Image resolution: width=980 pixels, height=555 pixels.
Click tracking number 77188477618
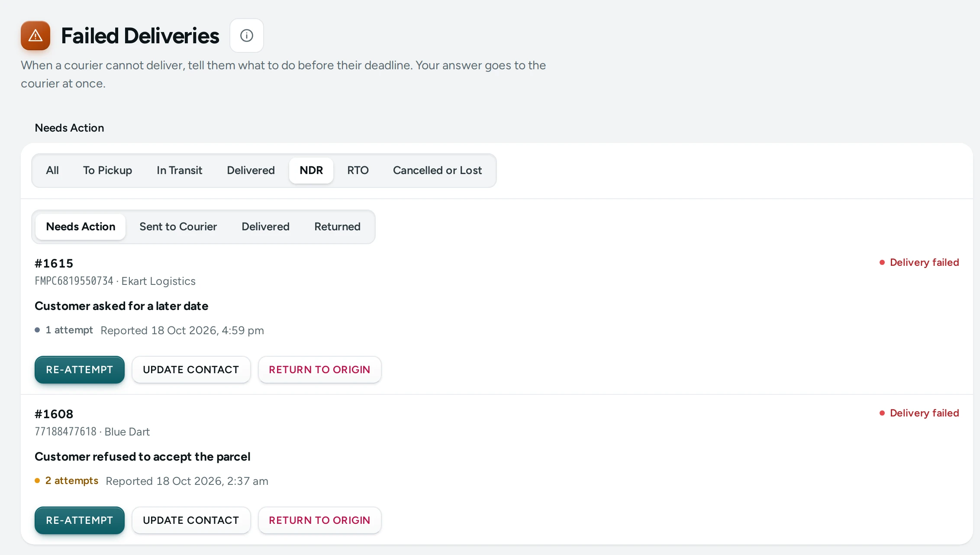[x=65, y=432]
